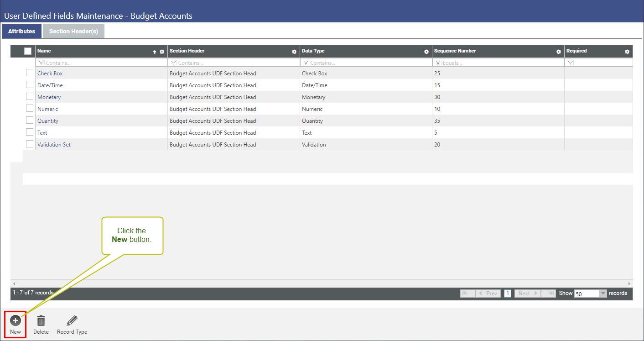
Task: Open the Name column settings gear
Action: coord(162,52)
